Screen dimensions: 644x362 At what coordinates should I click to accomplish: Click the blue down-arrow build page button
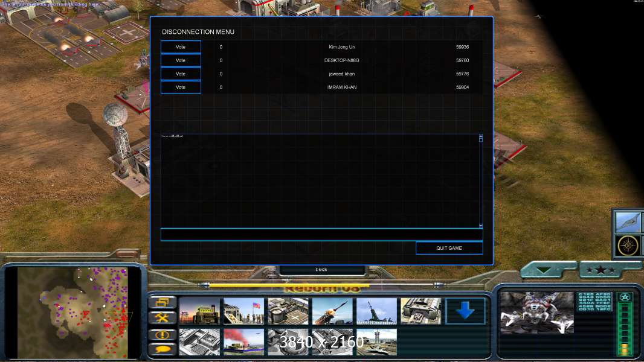pyautogui.click(x=465, y=311)
